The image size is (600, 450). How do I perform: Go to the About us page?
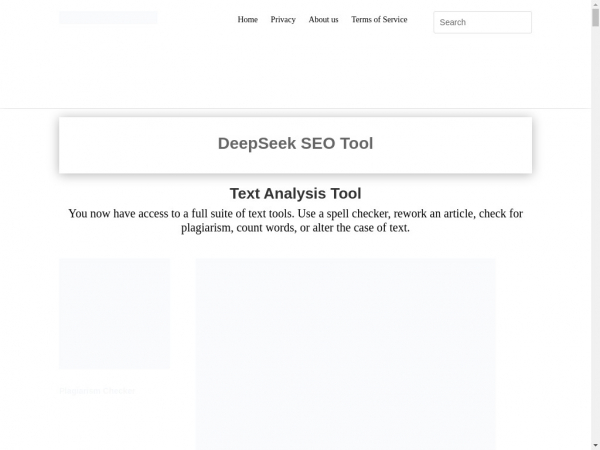323,20
